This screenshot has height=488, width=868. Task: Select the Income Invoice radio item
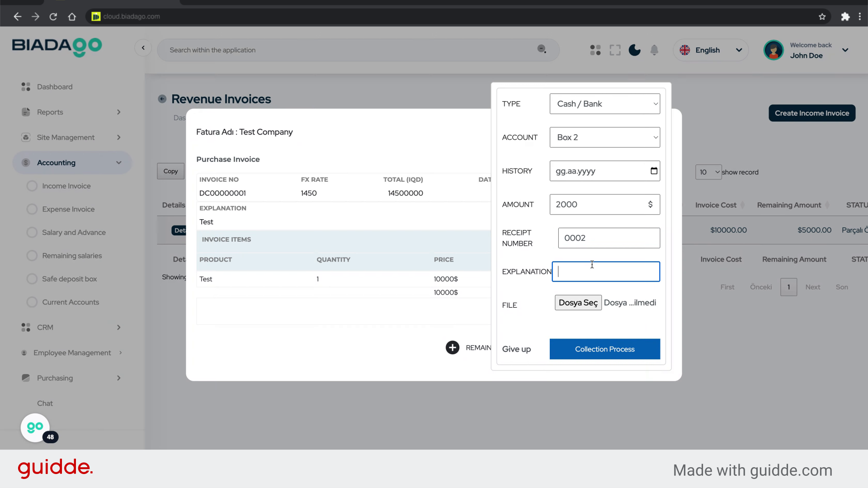tap(32, 186)
